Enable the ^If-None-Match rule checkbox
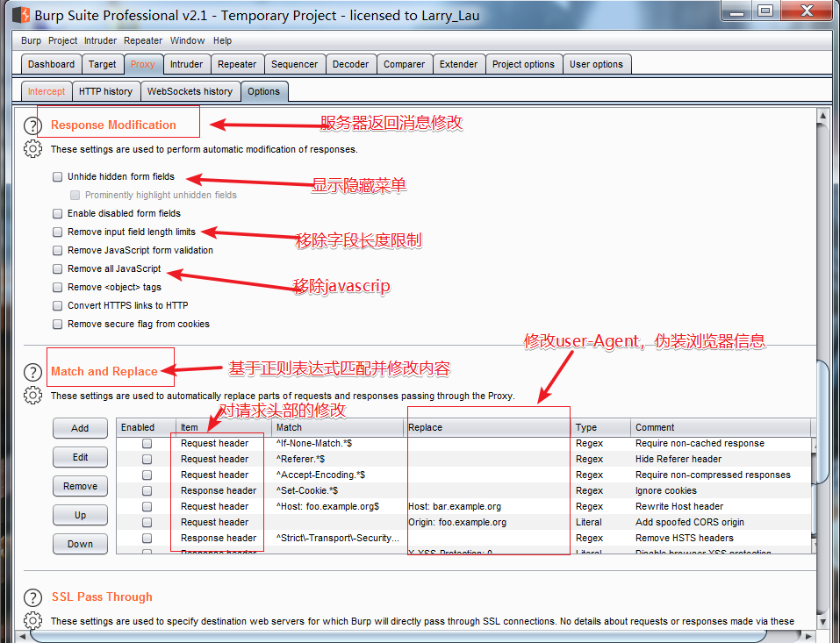This screenshot has width=840, height=643. click(x=147, y=443)
